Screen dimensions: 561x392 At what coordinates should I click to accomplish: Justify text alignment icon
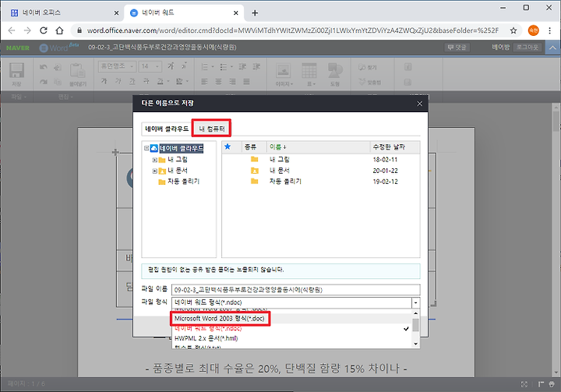pos(246,82)
